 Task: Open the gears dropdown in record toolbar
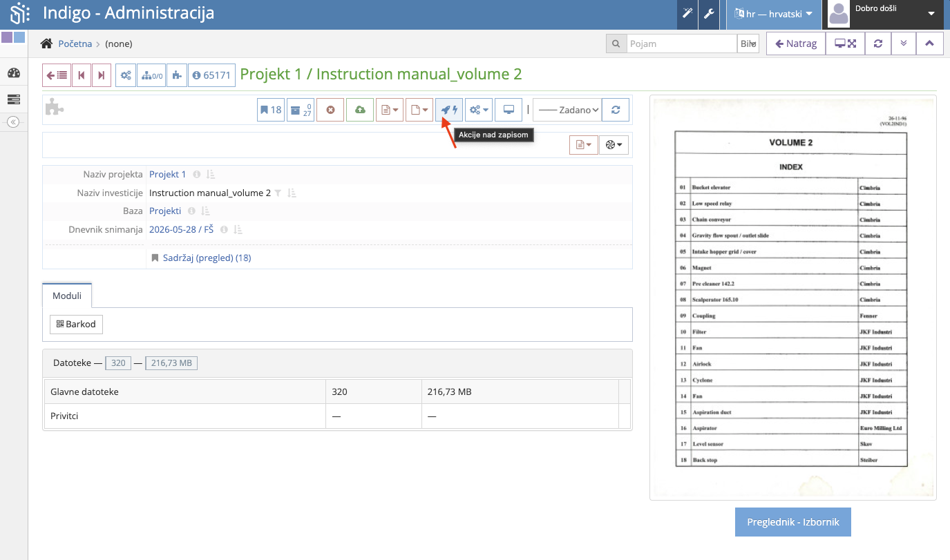pyautogui.click(x=479, y=110)
